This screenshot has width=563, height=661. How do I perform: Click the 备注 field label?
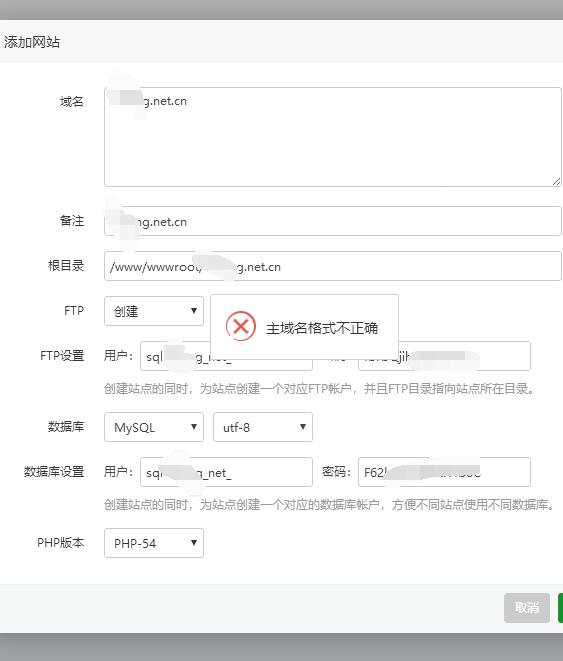tap(72, 220)
